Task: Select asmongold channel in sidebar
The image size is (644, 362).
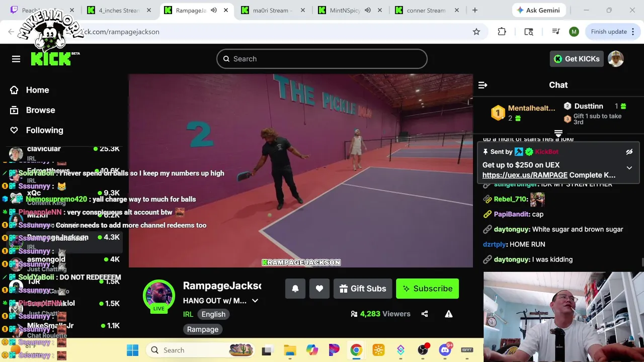Action: pyautogui.click(x=63, y=263)
